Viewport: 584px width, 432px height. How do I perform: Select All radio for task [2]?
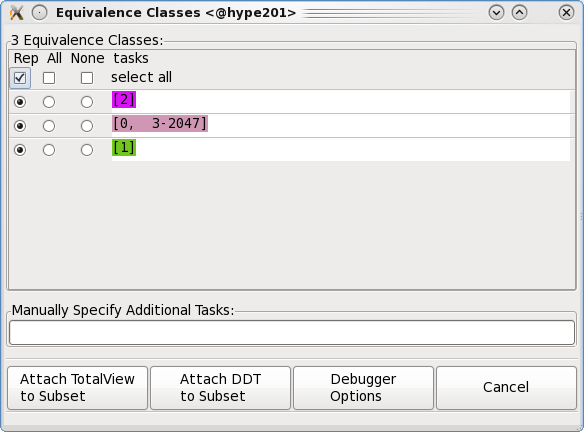pos(49,102)
